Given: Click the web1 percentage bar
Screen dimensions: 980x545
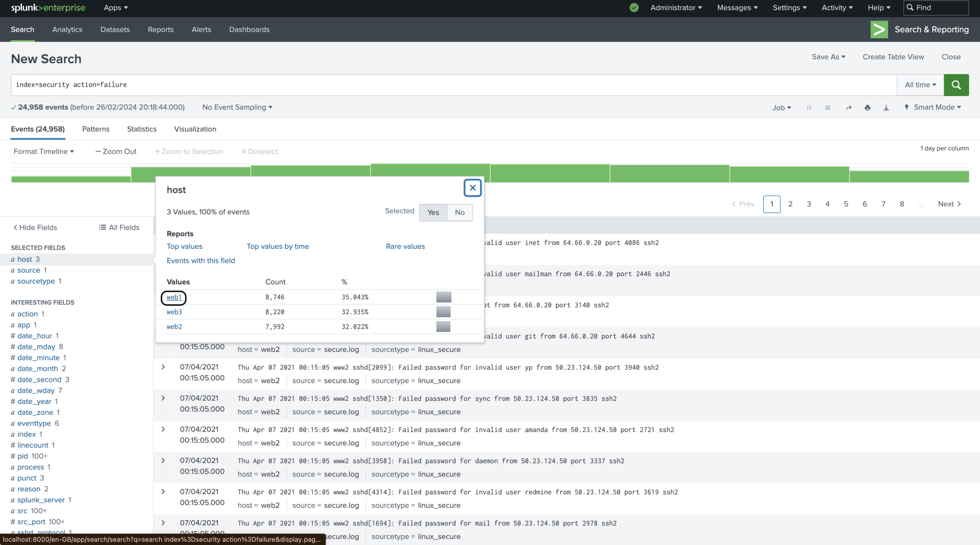Looking at the screenshot, I should coord(443,297).
